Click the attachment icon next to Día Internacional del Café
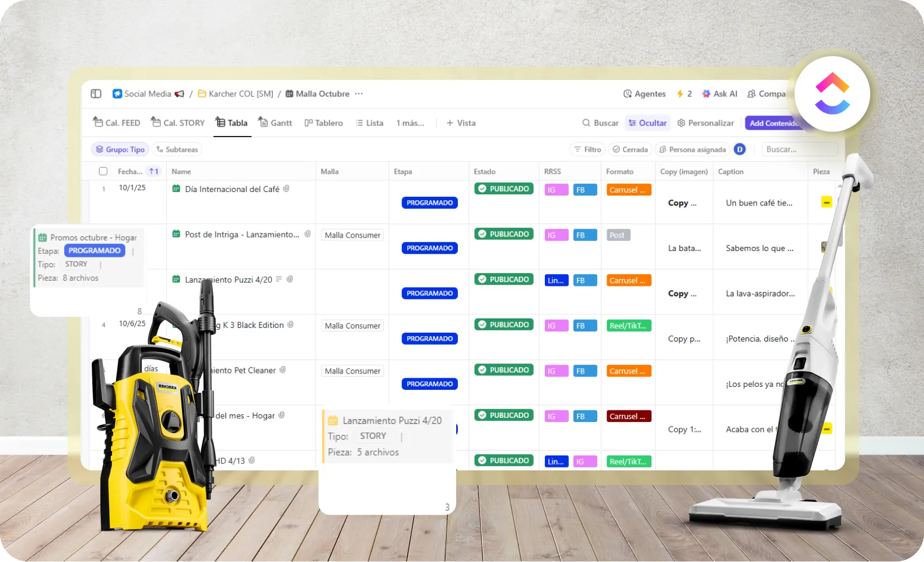 (286, 189)
